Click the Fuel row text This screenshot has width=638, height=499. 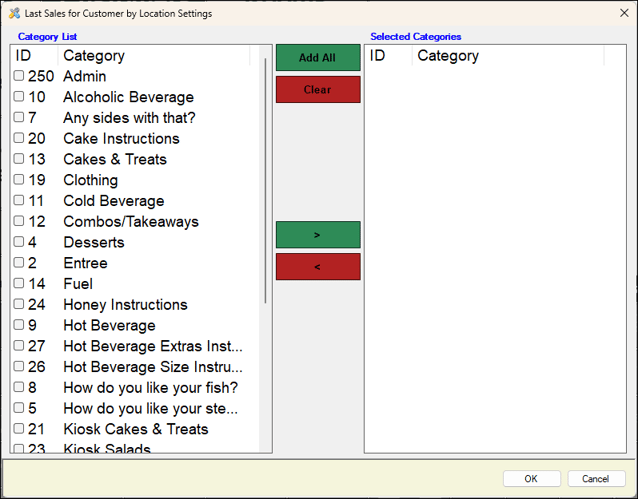coord(78,284)
